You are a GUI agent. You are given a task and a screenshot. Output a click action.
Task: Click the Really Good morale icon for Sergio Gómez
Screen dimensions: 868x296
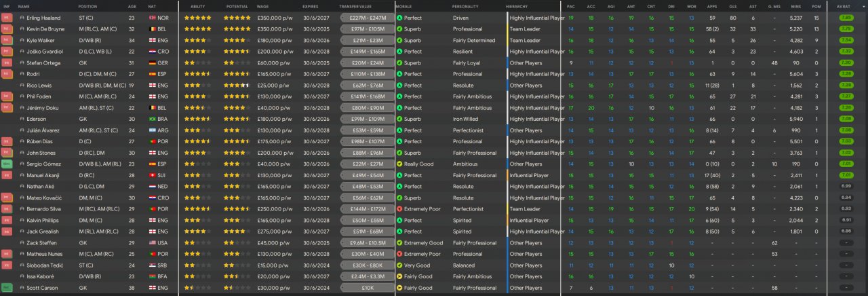[399, 164]
